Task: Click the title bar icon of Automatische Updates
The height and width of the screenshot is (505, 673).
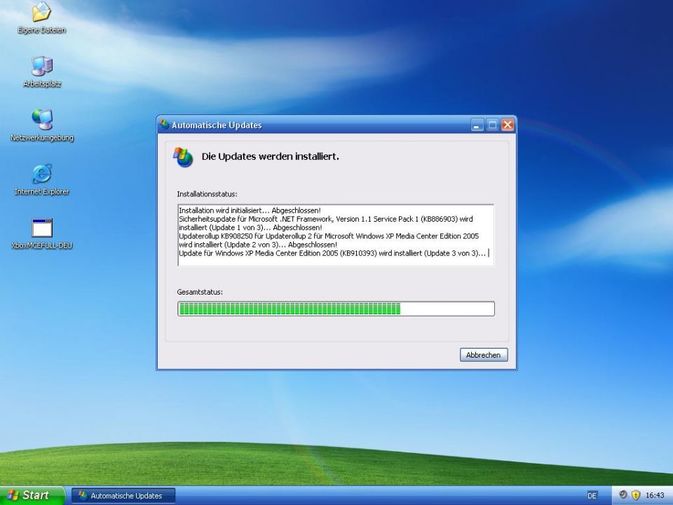Action: 164,125
